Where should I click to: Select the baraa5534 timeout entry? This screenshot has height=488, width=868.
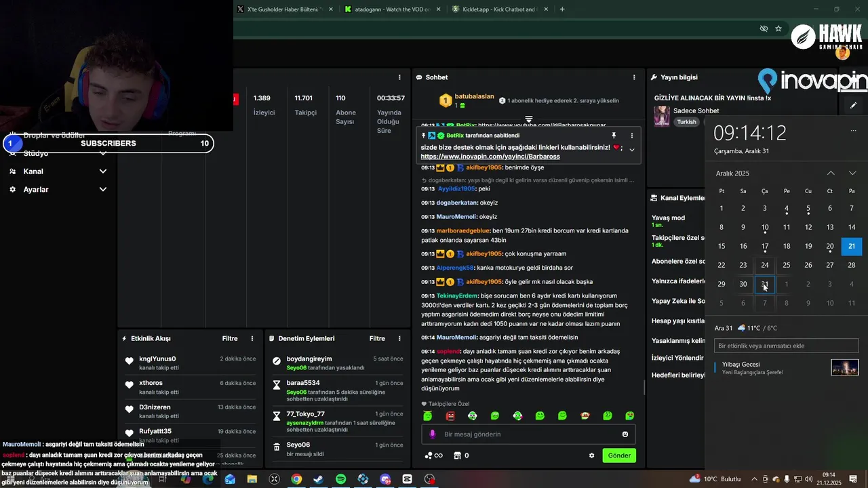(337, 390)
